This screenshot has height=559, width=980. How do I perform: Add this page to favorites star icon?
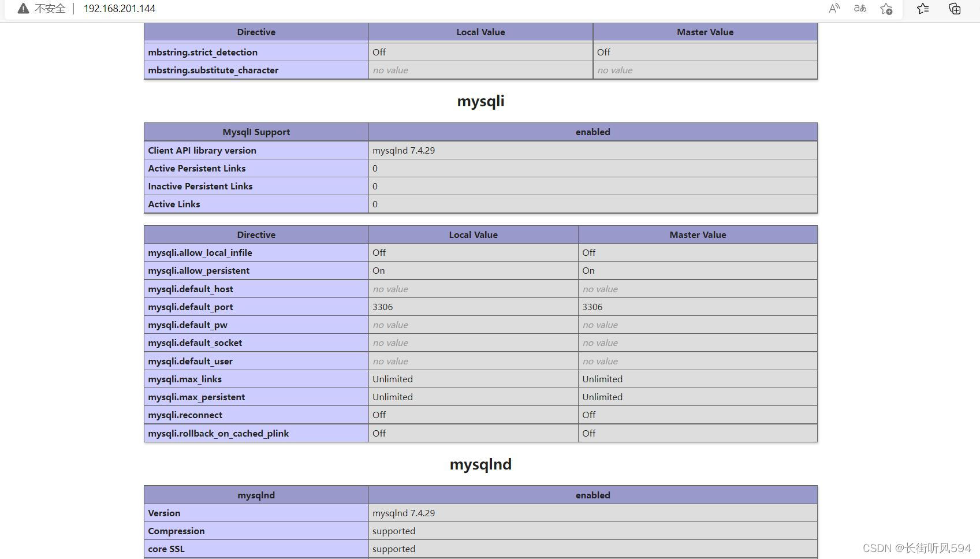coord(886,9)
